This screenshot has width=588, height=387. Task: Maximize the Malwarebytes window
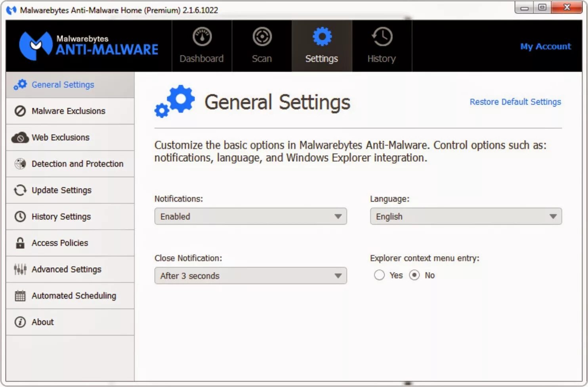coord(542,8)
